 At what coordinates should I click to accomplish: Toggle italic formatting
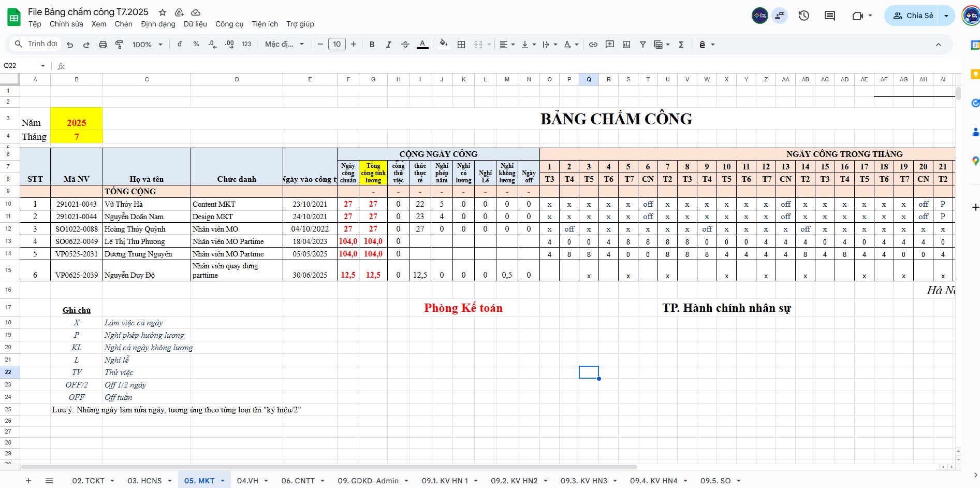tap(388, 45)
